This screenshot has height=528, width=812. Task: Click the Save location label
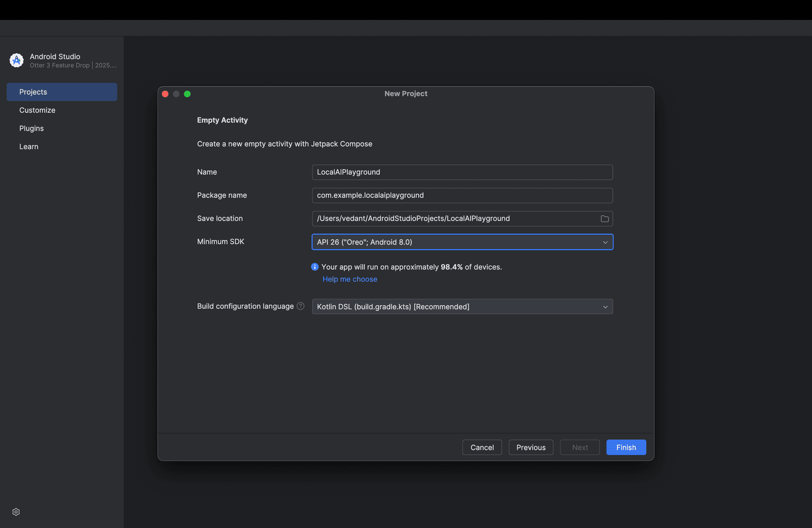[220, 218]
